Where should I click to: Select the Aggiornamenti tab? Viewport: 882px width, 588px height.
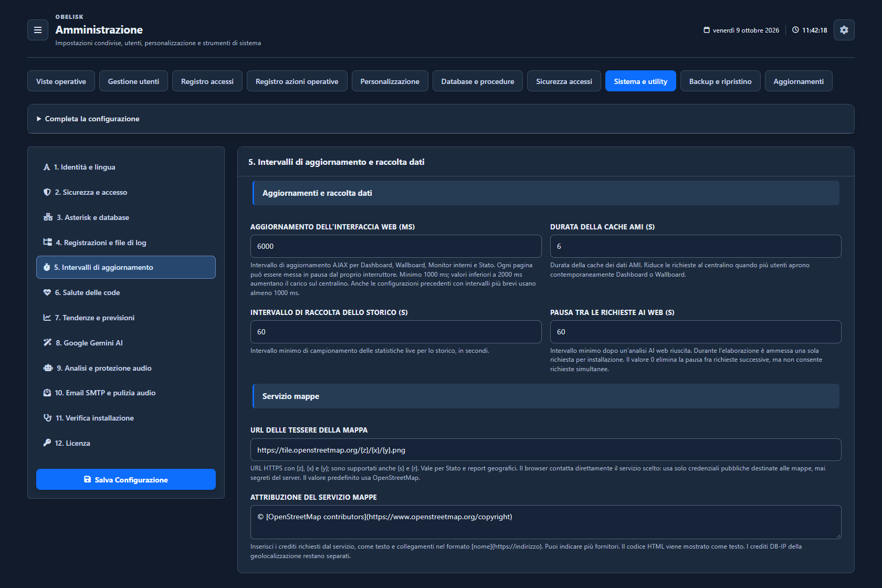click(x=799, y=81)
